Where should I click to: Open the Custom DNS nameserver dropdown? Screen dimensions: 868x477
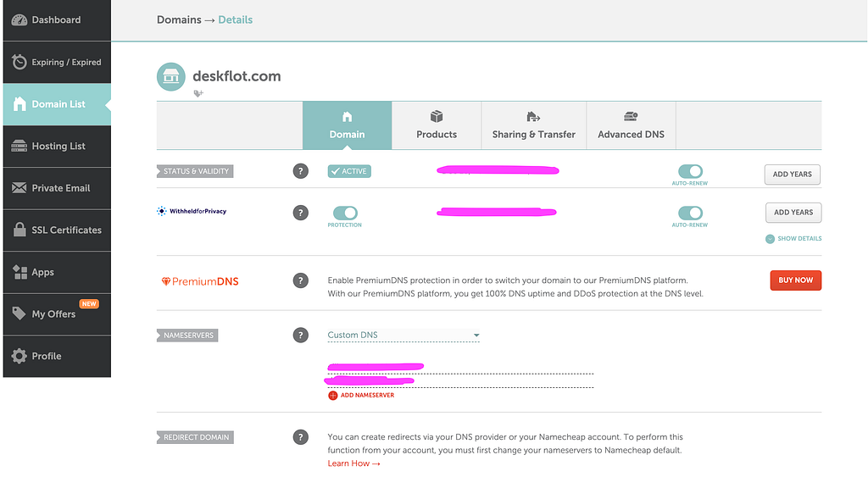[x=403, y=335]
